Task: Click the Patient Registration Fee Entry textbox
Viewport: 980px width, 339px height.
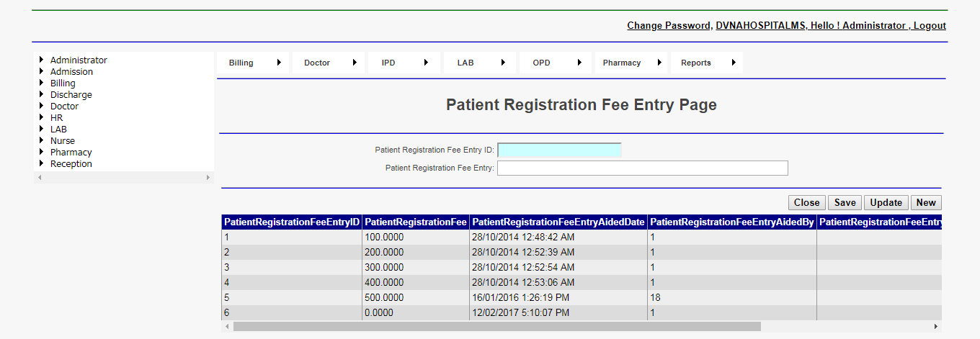Action: point(642,168)
